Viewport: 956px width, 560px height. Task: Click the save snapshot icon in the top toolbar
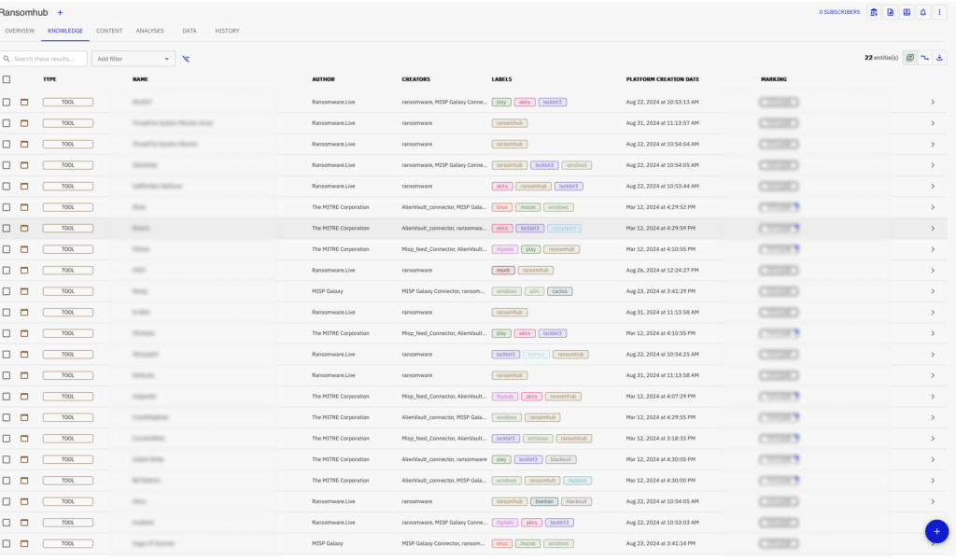coord(907,12)
